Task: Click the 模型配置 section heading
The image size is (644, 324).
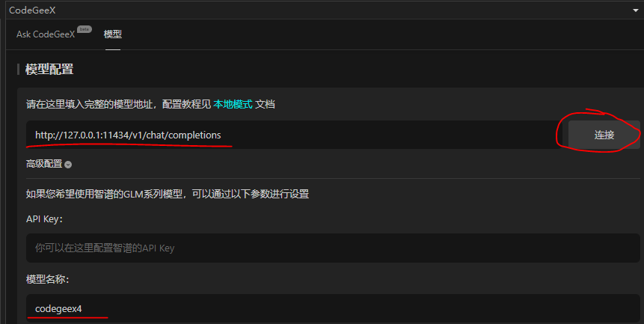Action: click(49, 69)
